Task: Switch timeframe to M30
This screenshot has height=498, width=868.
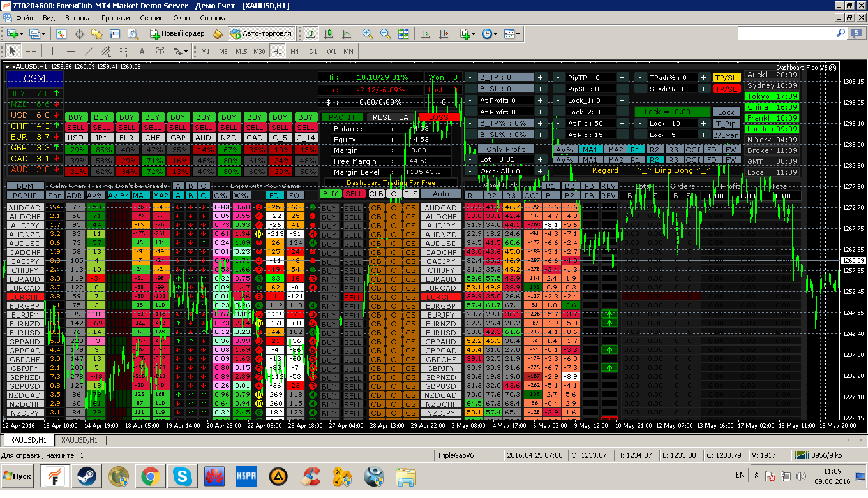Action: coord(259,51)
